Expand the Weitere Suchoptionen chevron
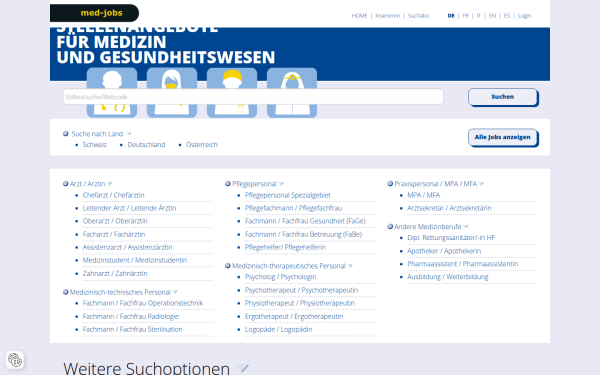Viewport: 600px width, 375px height. pos(242,368)
